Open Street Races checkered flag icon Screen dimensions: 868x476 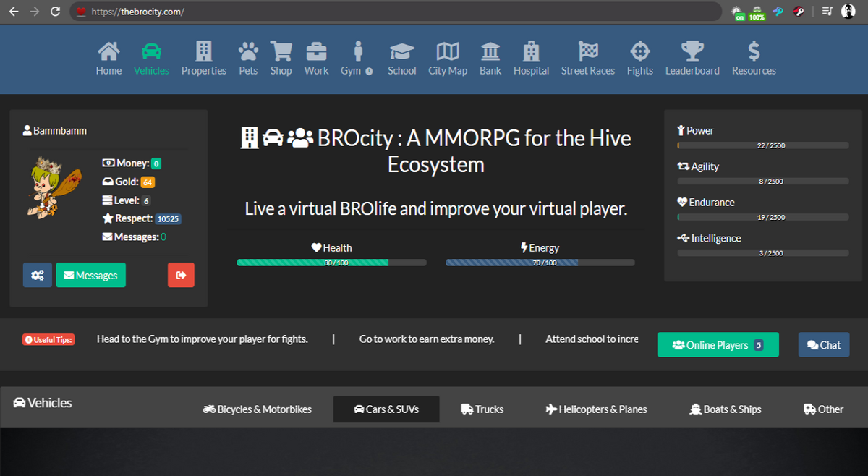[588, 51]
